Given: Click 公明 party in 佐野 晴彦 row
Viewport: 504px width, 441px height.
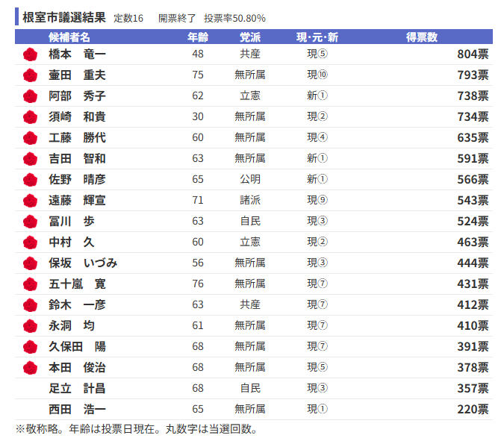Looking at the screenshot, I should pos(250,179).
